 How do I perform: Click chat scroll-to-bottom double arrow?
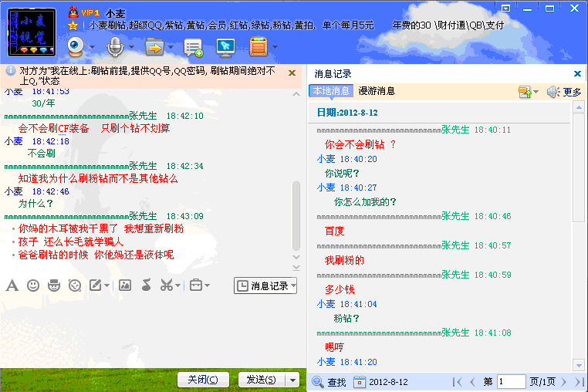point(296,268)
